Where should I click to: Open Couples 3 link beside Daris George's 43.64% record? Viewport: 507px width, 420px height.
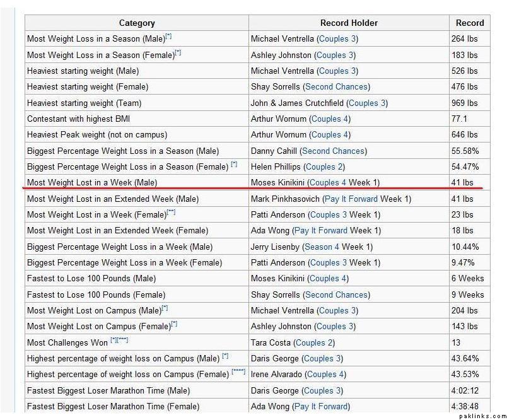pos(322,359)
